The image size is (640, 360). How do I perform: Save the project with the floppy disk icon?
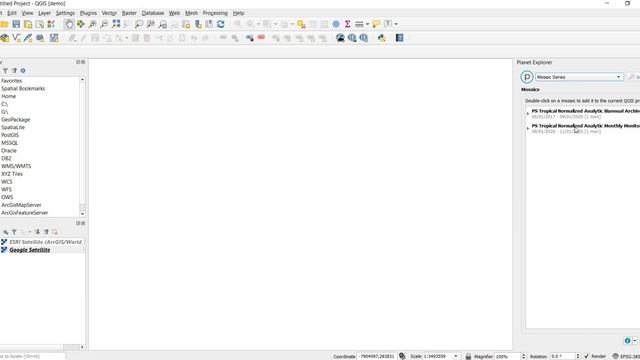point(16,24)
